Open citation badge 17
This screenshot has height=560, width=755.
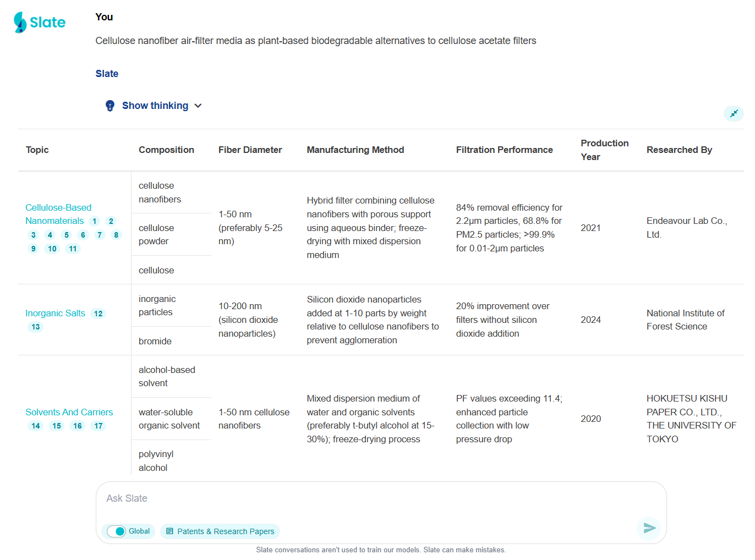tap(99, 426)
